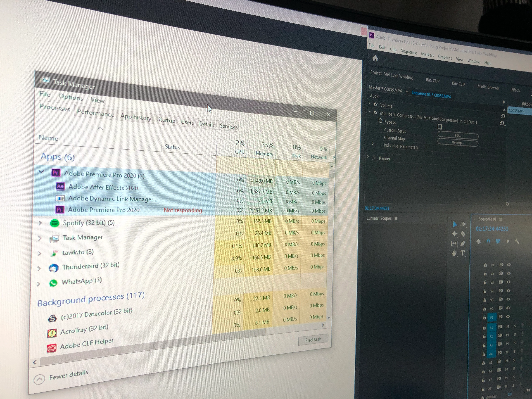Viewport: 532px width, 399px height.
Task: Select the not responding Premiere Pro process
Action: point(104,210)
